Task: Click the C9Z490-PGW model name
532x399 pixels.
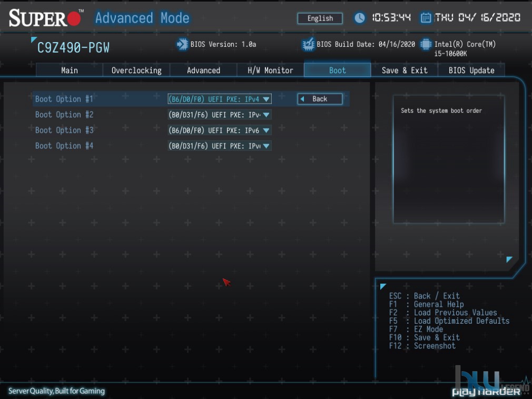Action: point(73,48)
